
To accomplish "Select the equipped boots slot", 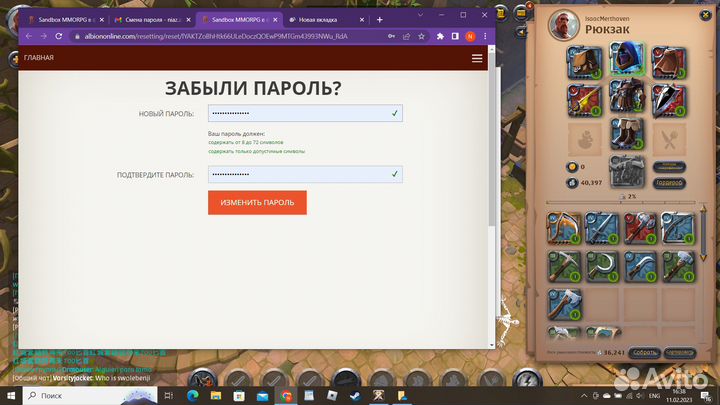I will coord(627,134).
